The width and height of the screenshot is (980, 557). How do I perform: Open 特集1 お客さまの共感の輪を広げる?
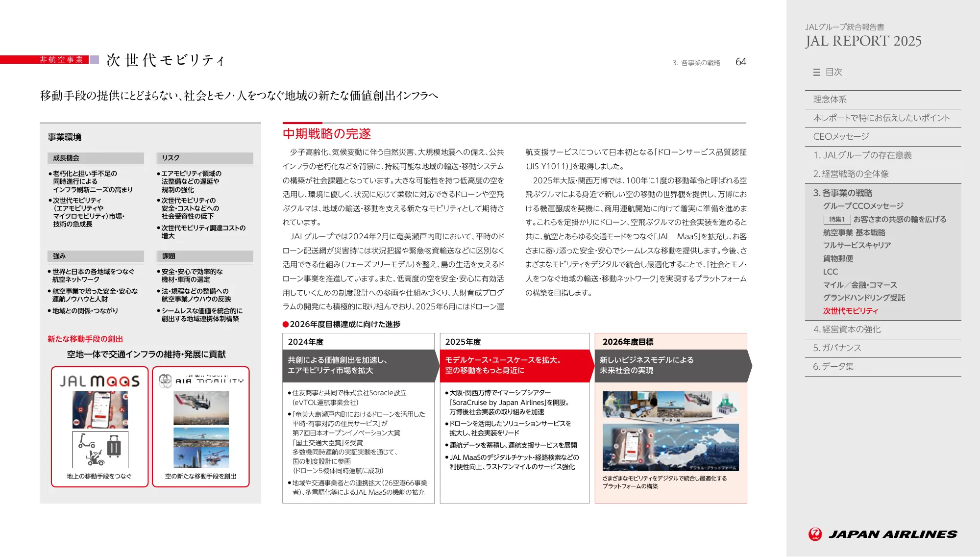[x=885, y=219]
